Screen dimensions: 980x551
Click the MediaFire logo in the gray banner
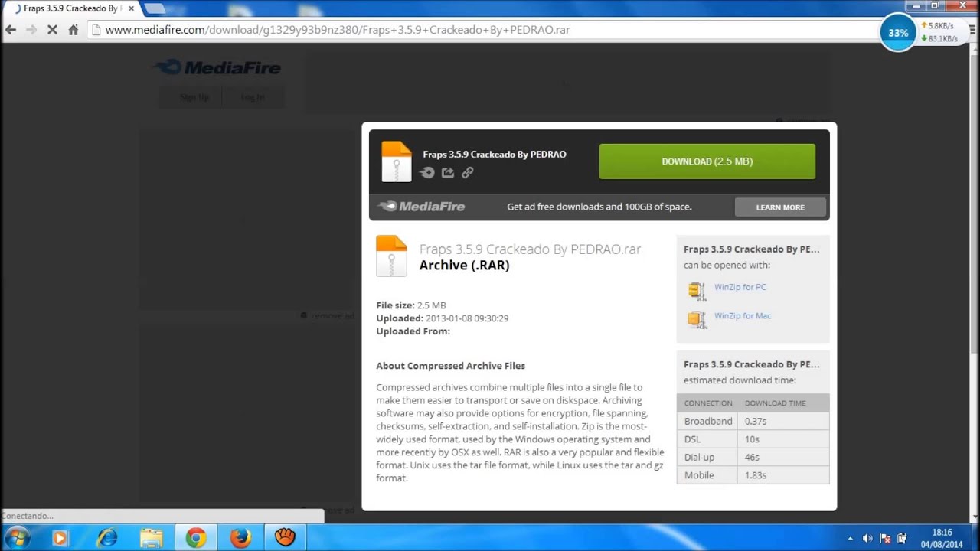422,206
